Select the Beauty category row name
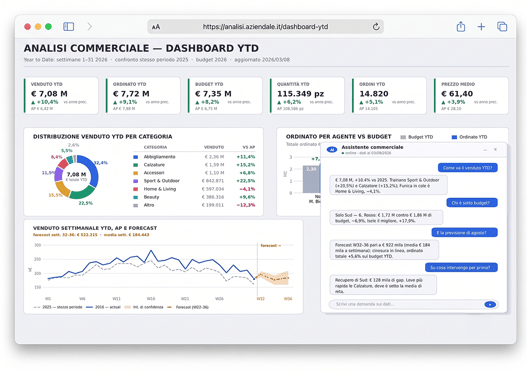527x372 pixels. [x=151, y=197]
